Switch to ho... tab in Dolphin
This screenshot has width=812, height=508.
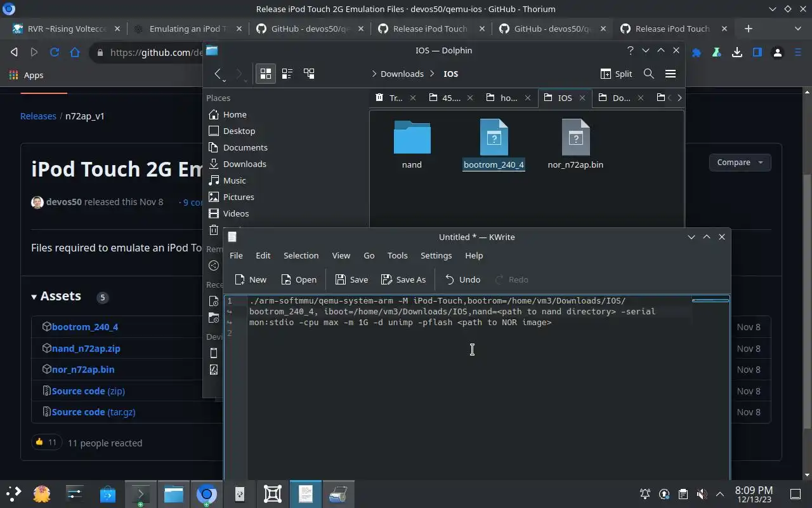509,98
